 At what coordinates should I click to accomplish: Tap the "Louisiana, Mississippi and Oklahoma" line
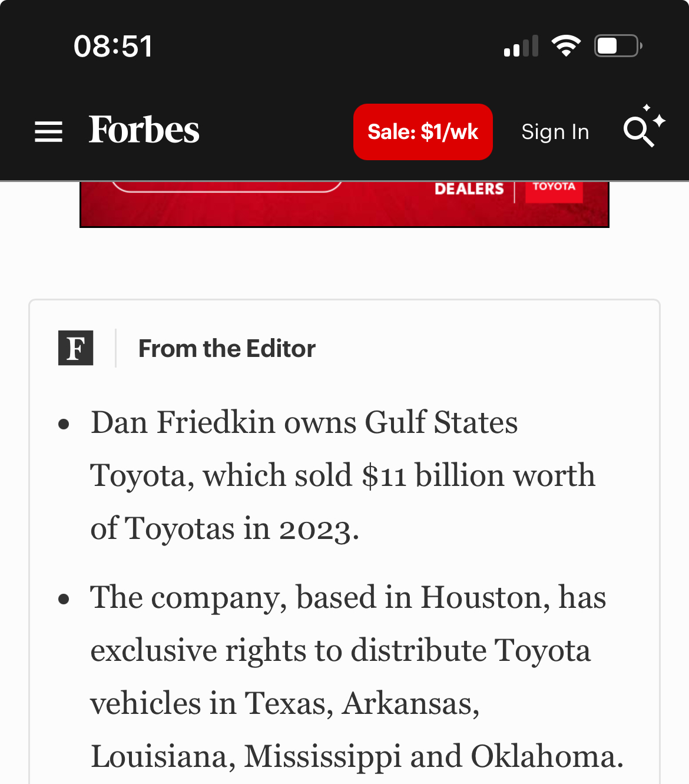(356, 756)
